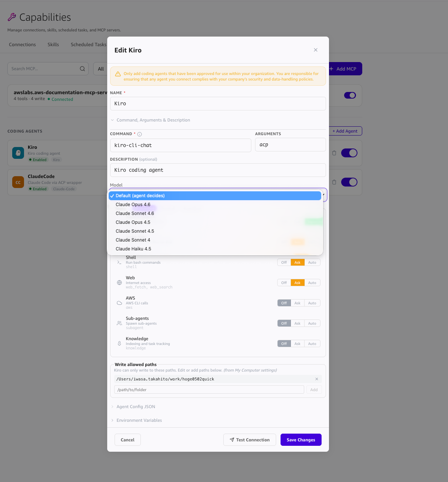The image size is (448, 482).
Task: Click the search magnifier in Search MCP
Action: [x=82, y=69]
